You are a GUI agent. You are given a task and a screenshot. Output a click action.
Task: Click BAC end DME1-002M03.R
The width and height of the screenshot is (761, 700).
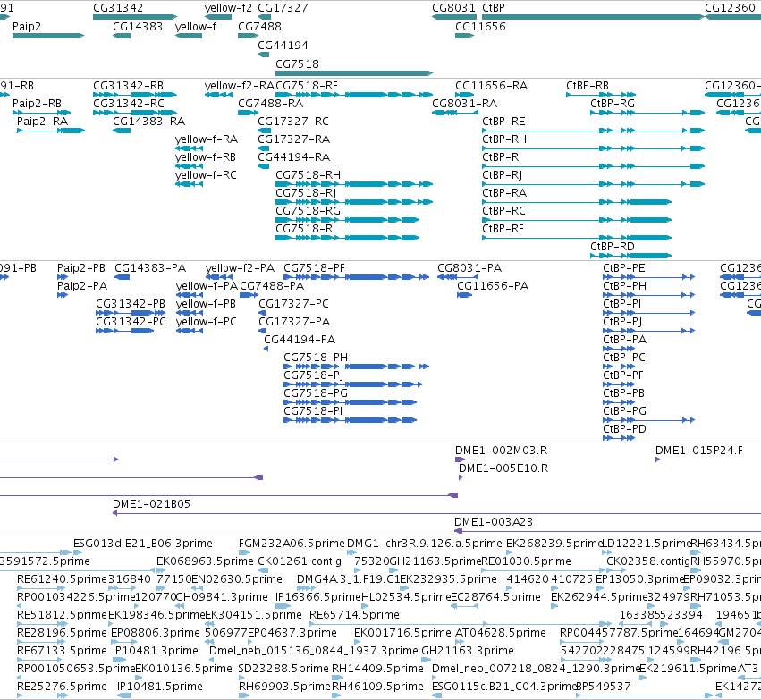[502, 451]
